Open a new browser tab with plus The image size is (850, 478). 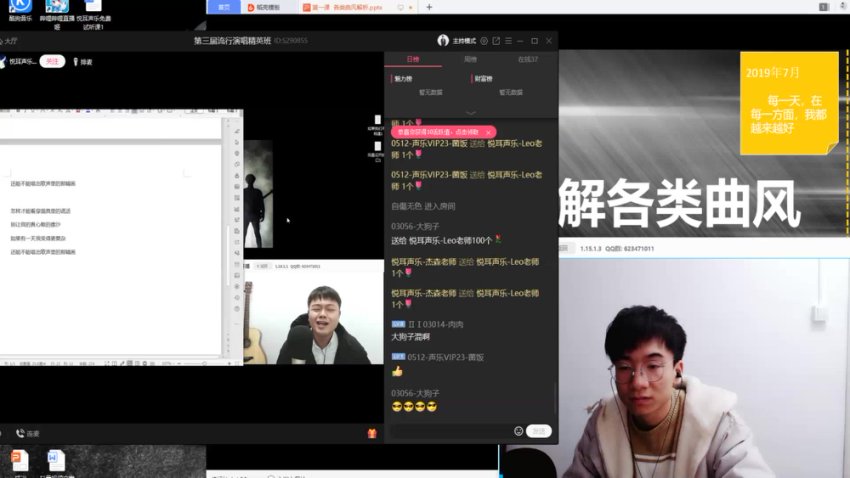(x=429, y=7)
